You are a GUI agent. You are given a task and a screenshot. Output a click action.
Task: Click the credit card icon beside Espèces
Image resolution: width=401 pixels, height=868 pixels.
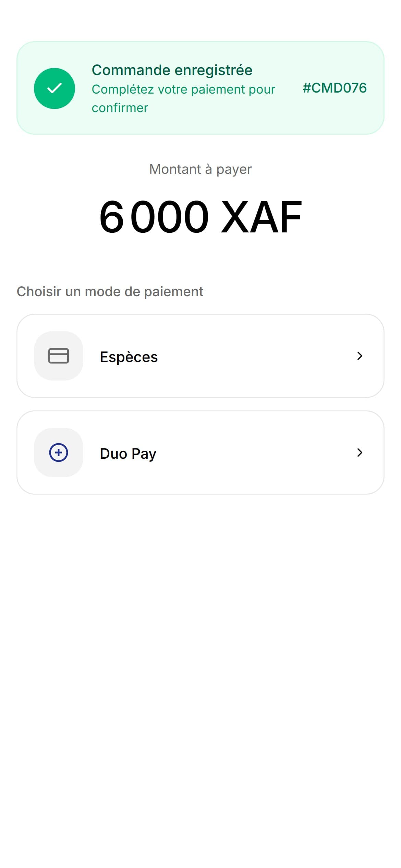(x=59, y=356)
